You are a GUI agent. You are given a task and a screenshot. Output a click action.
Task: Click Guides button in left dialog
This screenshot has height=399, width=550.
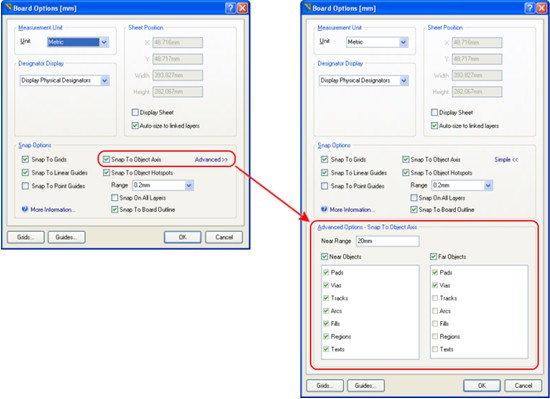[67, 237]
